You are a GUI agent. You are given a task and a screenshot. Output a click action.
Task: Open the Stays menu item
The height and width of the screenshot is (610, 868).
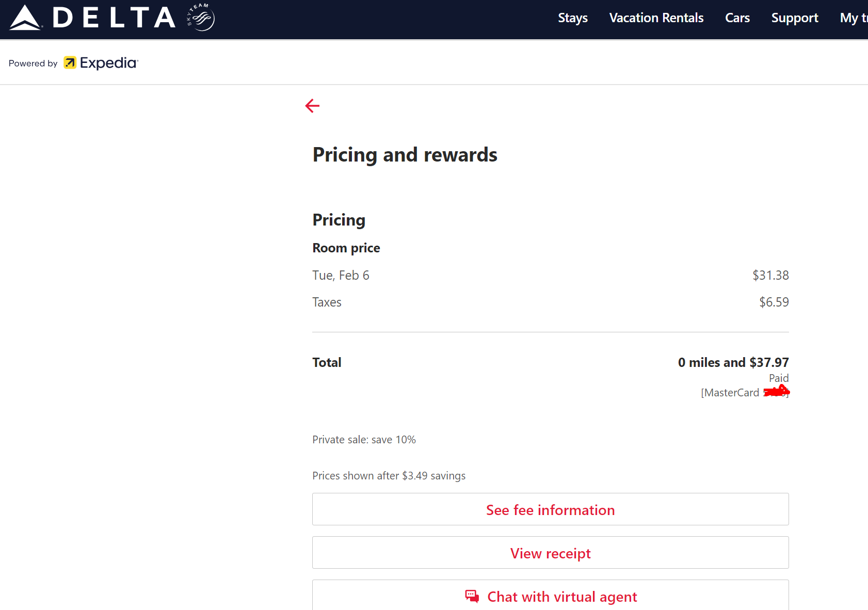[572, 18]
